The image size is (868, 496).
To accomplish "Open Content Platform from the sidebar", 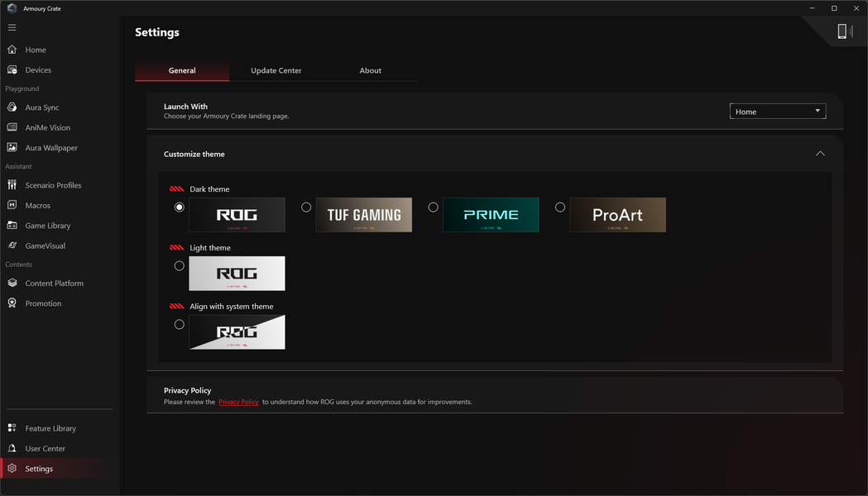I will click(55, 283).
